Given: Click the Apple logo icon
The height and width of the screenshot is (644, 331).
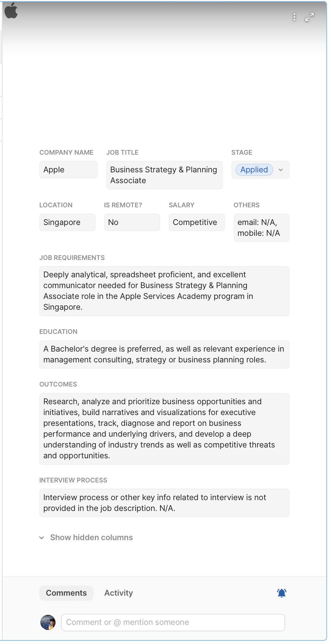Looking at the screenshot, I should [x=11, y=10].
